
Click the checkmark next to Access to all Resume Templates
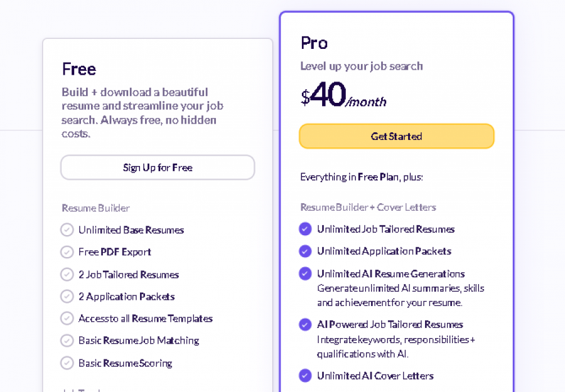click(x=67, y=318)
